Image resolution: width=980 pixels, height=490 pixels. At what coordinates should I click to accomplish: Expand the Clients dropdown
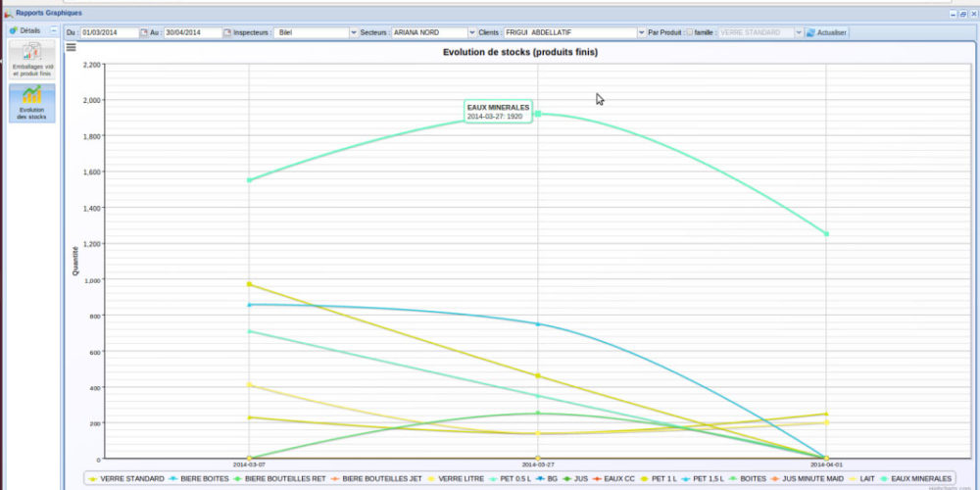640,32
